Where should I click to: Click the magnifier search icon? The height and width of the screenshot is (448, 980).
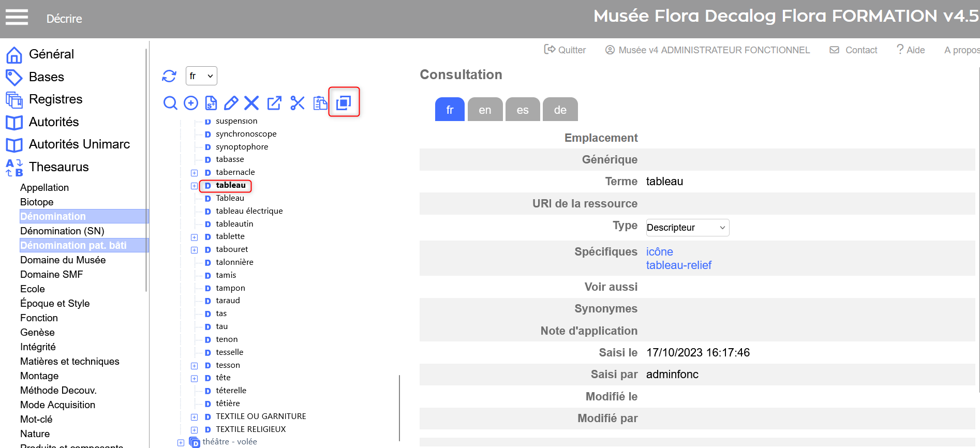170,103
